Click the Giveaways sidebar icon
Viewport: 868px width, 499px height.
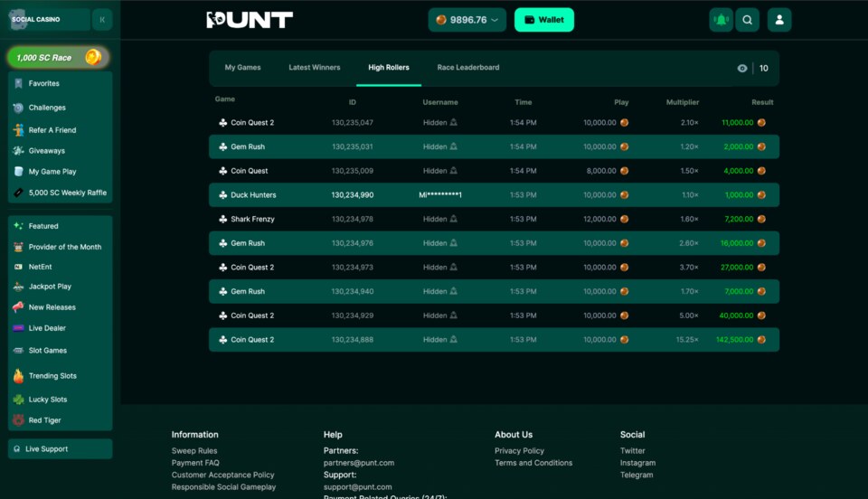click(18, 151)
